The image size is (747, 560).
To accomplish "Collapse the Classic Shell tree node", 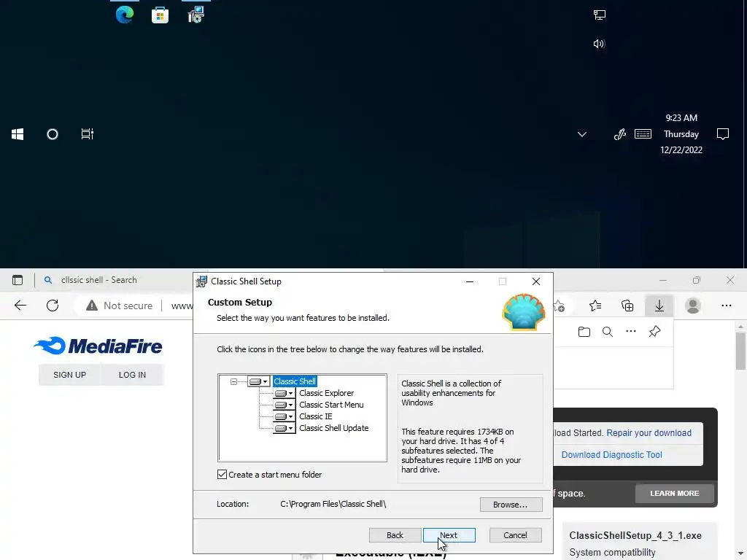I will coord(233,381).
